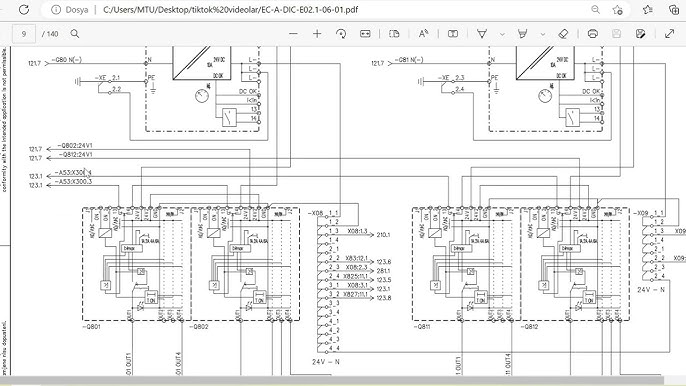
Task: Search within the PDF using magnifier
Action: coord(75,34)
